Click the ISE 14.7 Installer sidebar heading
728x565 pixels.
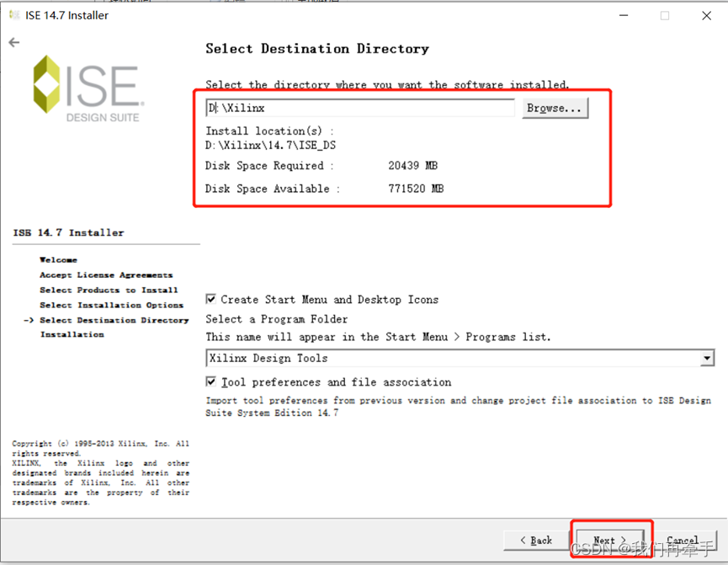tap(69, 232)
